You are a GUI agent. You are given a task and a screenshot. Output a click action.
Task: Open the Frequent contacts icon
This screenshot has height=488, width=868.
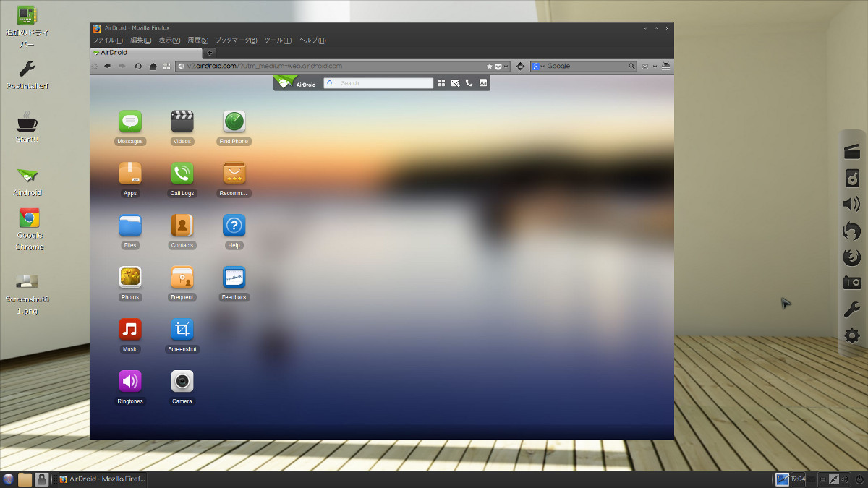click(x=182, y=277)
